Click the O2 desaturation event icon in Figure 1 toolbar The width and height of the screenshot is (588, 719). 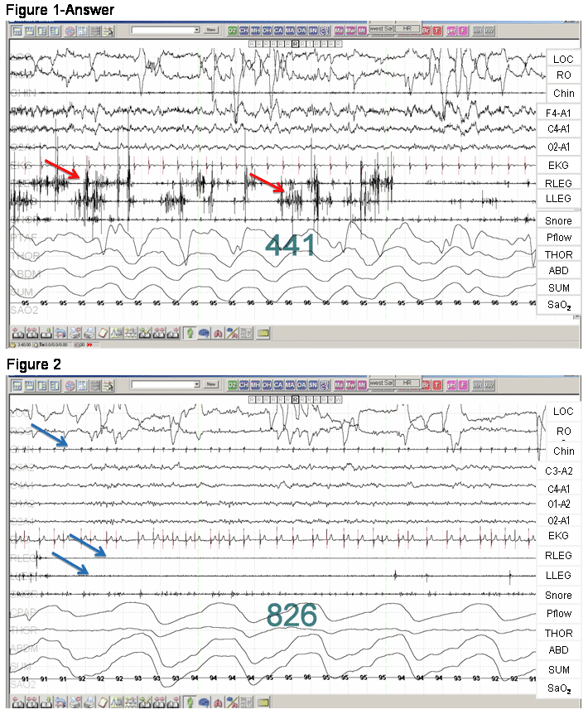tap(234, 30)
